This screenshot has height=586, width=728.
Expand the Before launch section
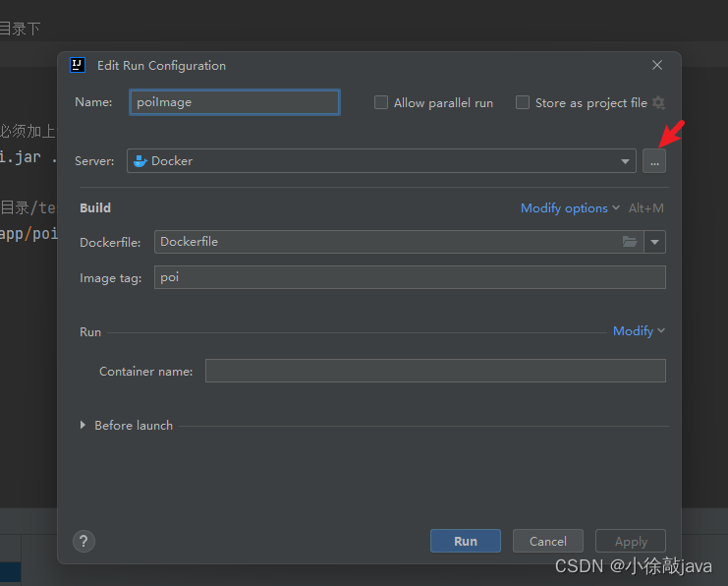tap(83, 425)
